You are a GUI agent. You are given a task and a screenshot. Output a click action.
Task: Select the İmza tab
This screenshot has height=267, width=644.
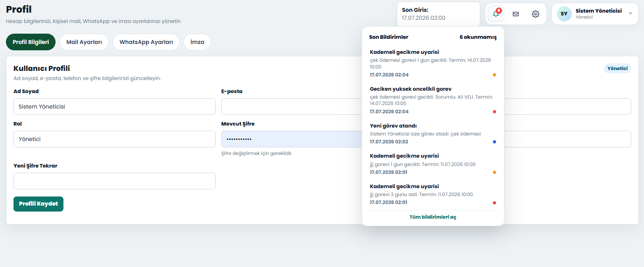click(197, 42)
